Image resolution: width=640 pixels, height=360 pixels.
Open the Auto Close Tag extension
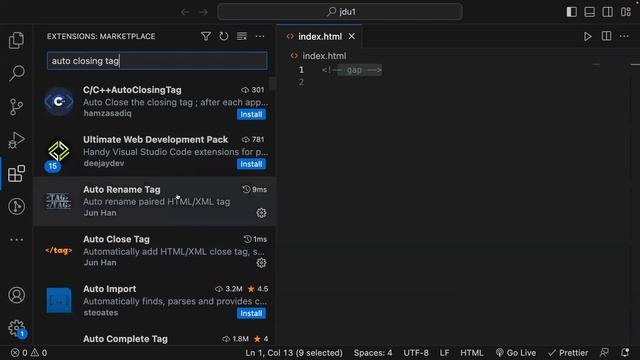[x=154, y=251]
